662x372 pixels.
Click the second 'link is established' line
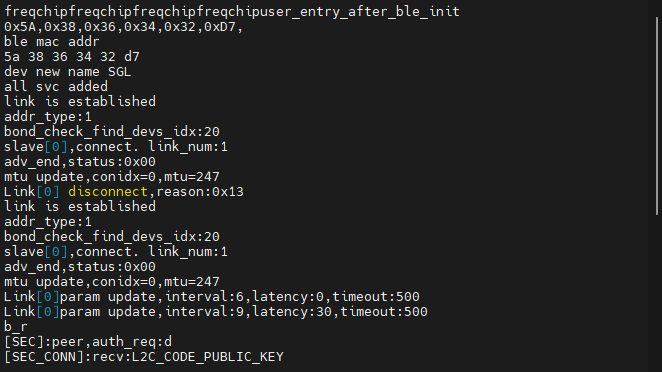click(80, 206)
